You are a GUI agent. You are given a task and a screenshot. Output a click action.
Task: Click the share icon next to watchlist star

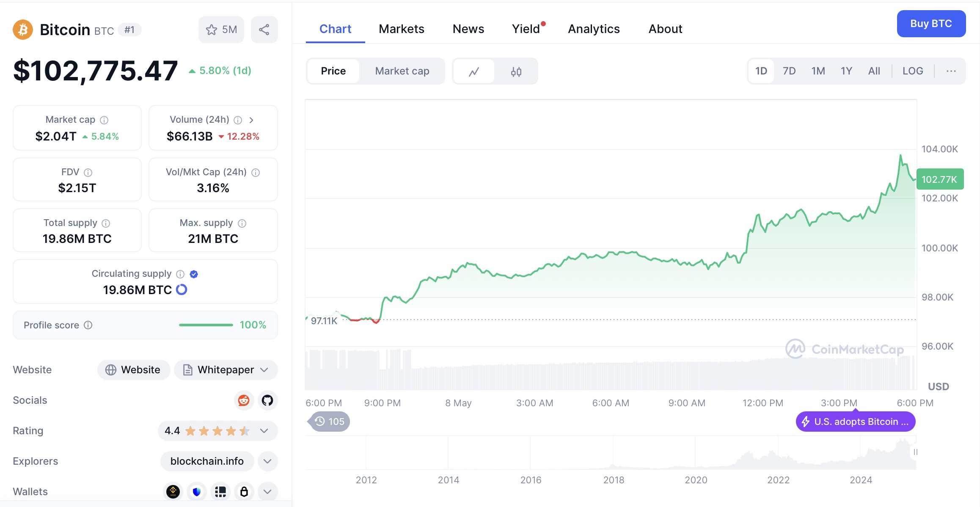[x=264, y=30]
